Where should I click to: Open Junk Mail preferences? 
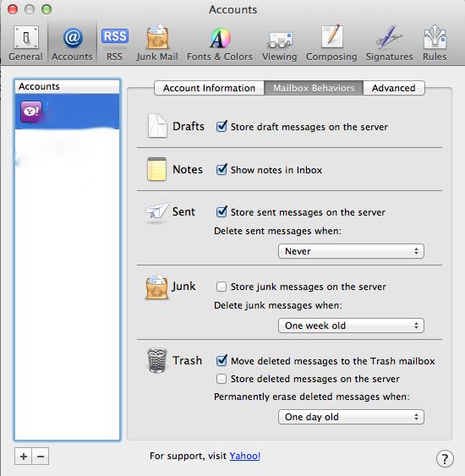pos(157,43)
